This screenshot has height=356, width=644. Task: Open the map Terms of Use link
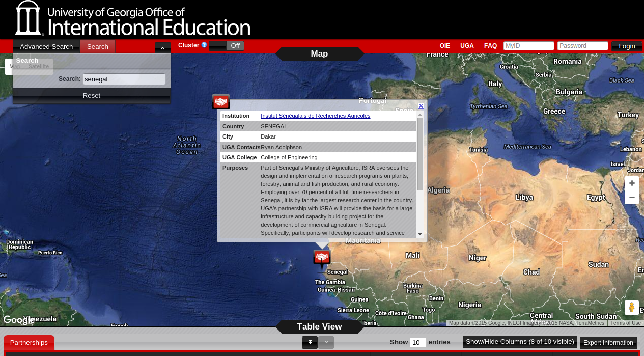[x=626, y=323]
